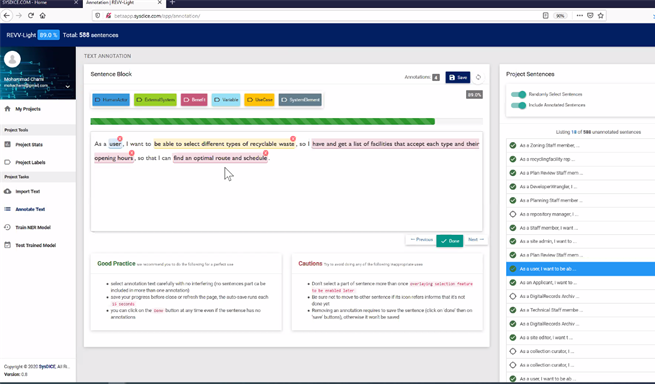Click the Annotate Text list icon
Image resolution: width=655 pixels, height=384 pixels.
point(7,209)
